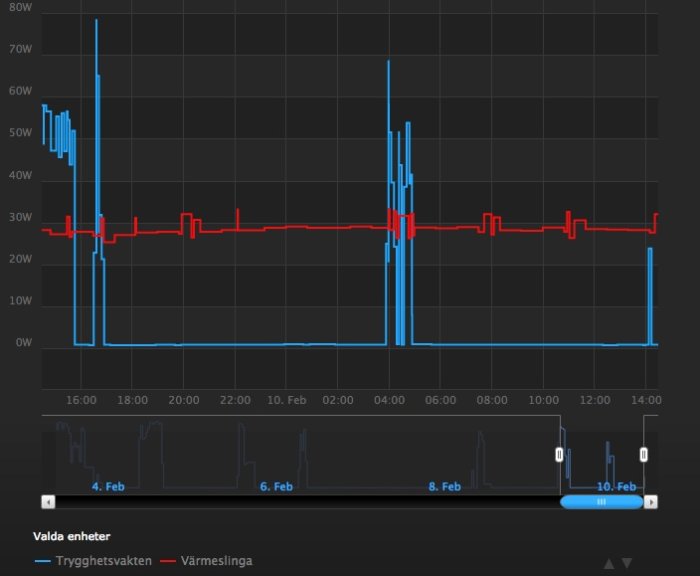Image resolution: width=700 pixels, height=576 pixels.
Task: Click the 10. Feb x-axis date label
Action: 287,400
